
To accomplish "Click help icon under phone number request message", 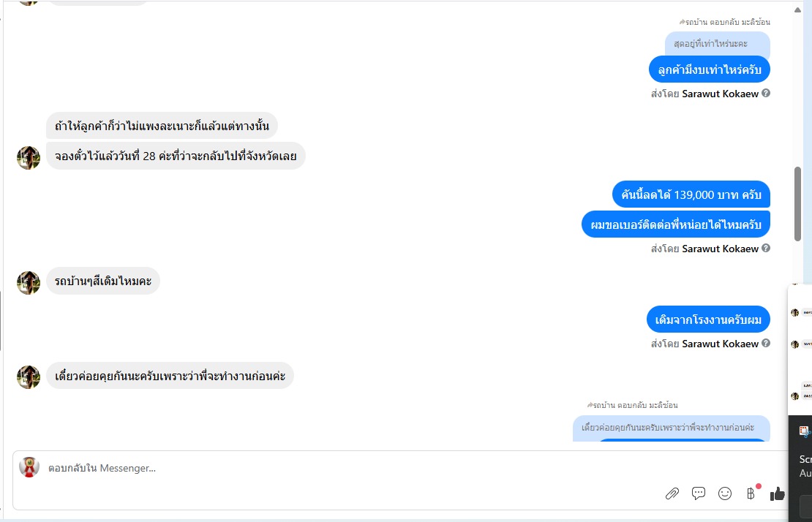I will (x=766, y=248).
